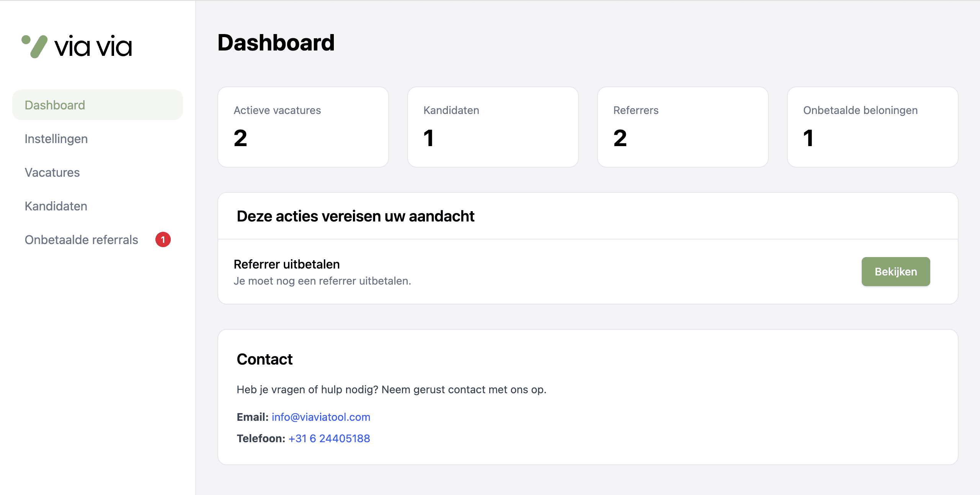980x495 pixels.
Task: Click the Onbetaalde beloningen stat card
Action: click(x=872, y=127)
